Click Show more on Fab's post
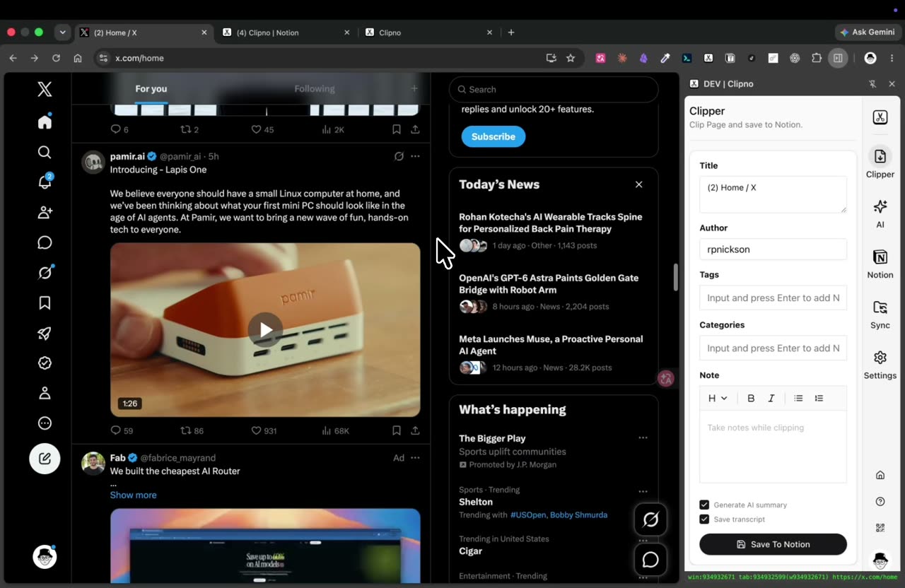The image size is (905, 588). 134,495
